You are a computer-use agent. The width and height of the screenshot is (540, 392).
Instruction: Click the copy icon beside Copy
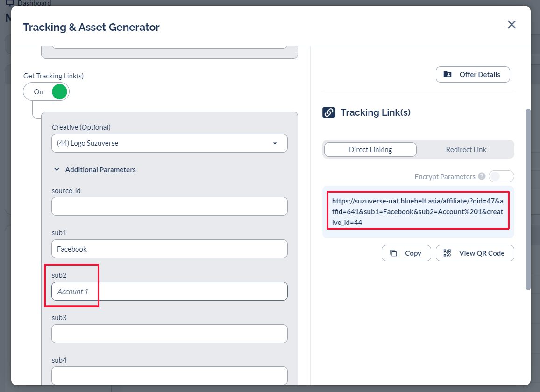(394, 253)
